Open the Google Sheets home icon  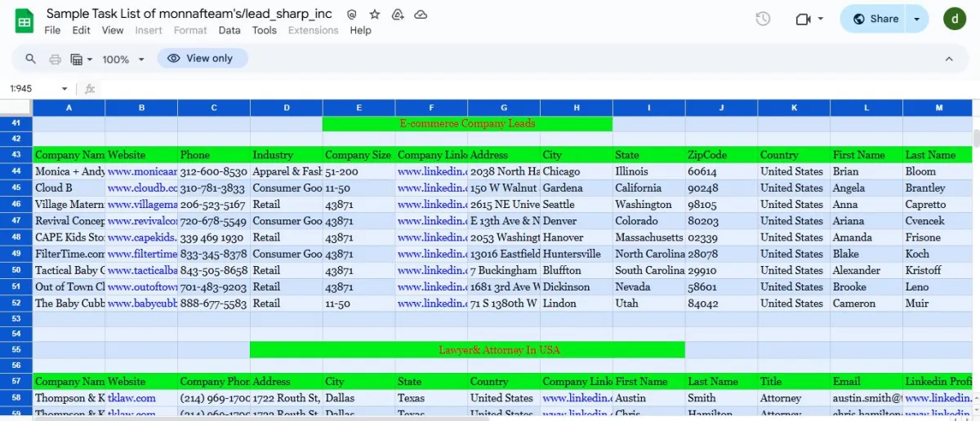click(x=24, y=21)
